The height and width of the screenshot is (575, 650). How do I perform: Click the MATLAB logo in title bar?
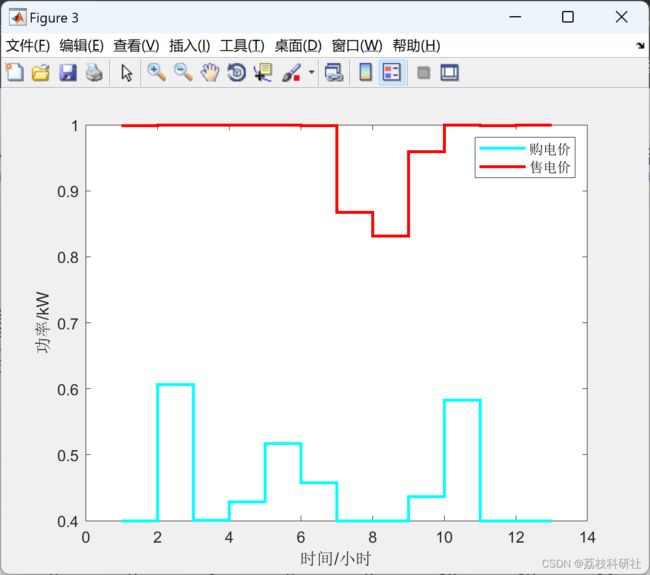click(x=17, y=17)
